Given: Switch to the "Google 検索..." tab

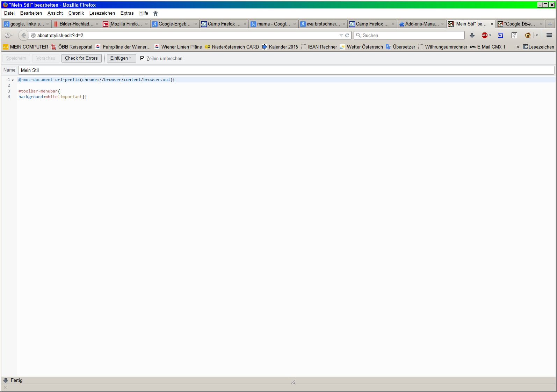Looking at the screenshot, I should click(x=520, y=24).
